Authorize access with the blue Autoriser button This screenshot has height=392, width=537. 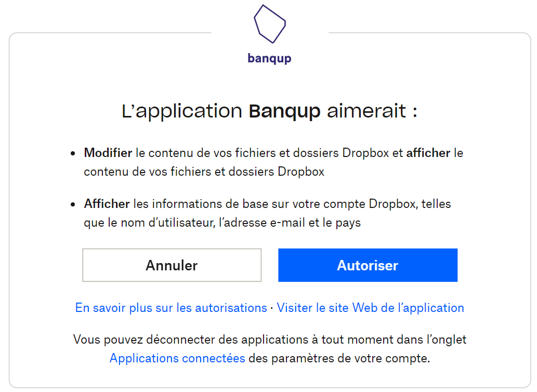(368, 265)
